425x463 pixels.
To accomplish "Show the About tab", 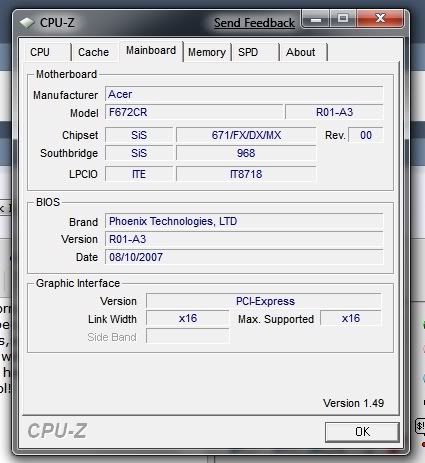I will [x=303, y=52].
